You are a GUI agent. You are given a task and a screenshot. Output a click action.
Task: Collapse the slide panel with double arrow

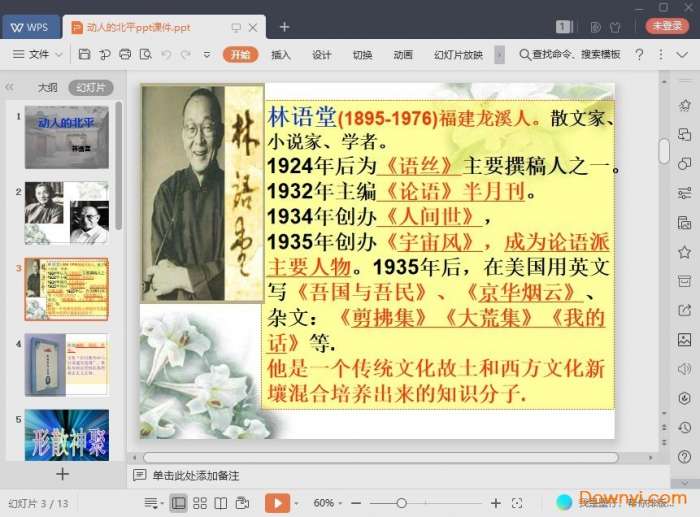pos(9,88)
